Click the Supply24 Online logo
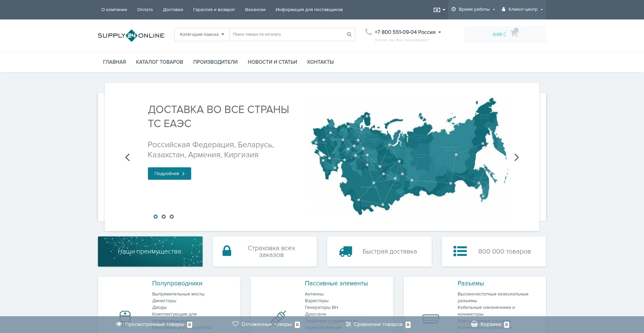This screenshot has height=333, width=644. 131,35
